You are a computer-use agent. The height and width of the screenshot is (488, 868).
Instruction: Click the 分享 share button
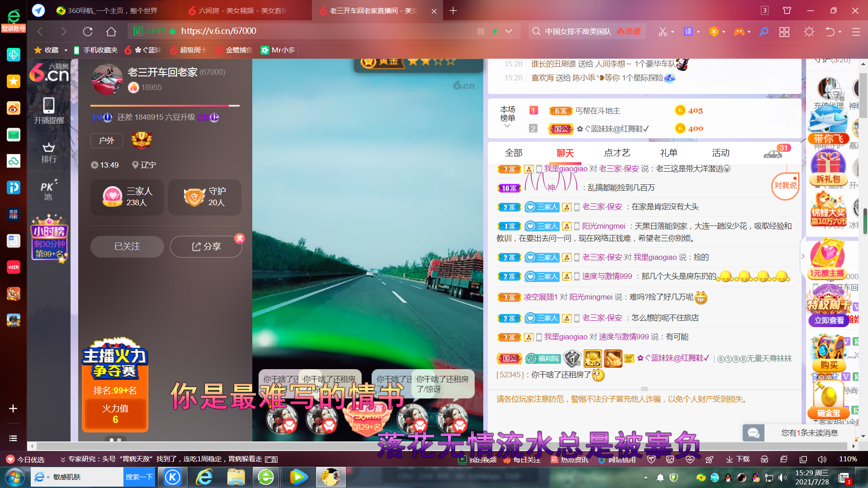206,247
